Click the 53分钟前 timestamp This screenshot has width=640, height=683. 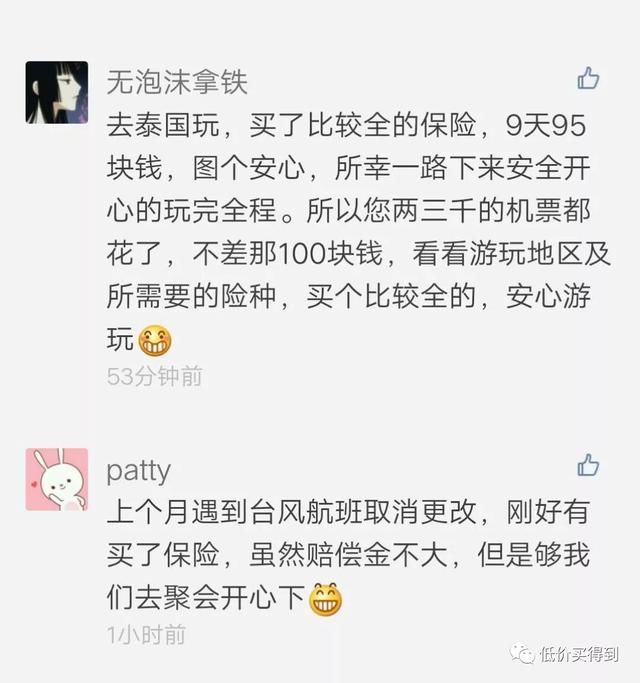155,376
